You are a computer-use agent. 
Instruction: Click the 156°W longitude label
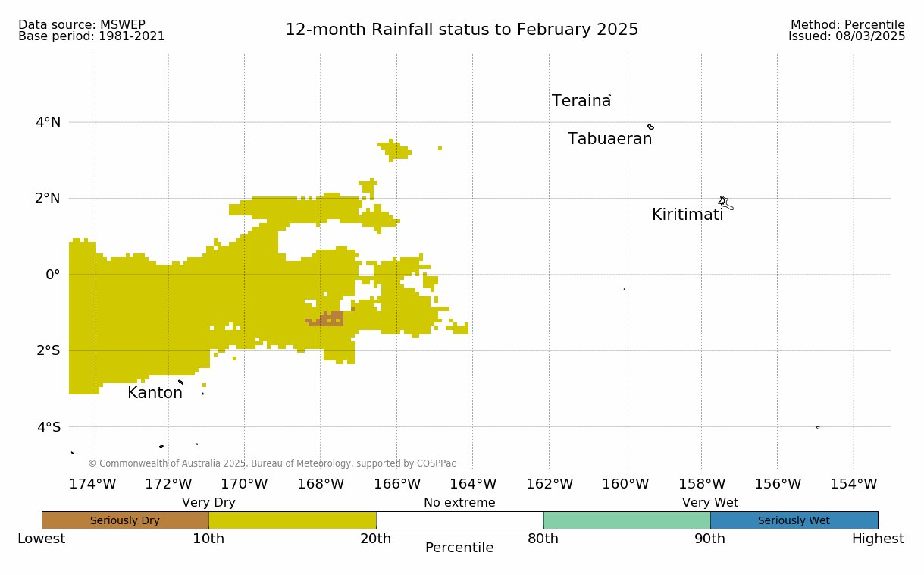coord(778,484)
